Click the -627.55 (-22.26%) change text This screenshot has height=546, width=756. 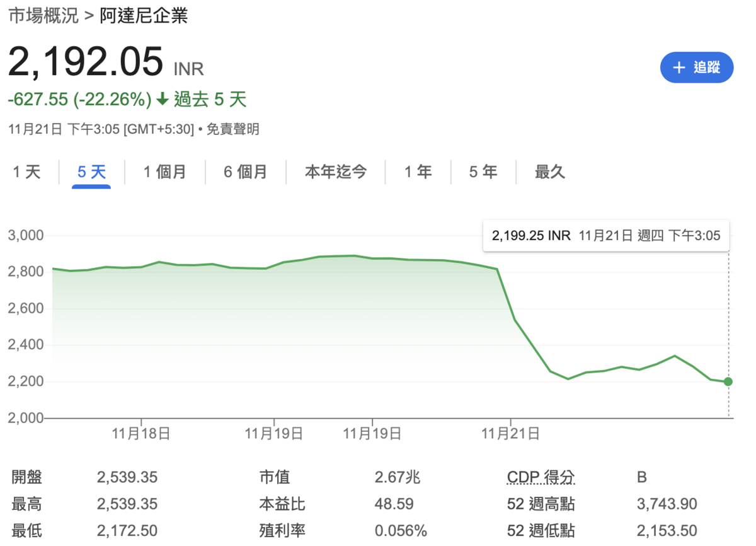click(x=79, y=100)
